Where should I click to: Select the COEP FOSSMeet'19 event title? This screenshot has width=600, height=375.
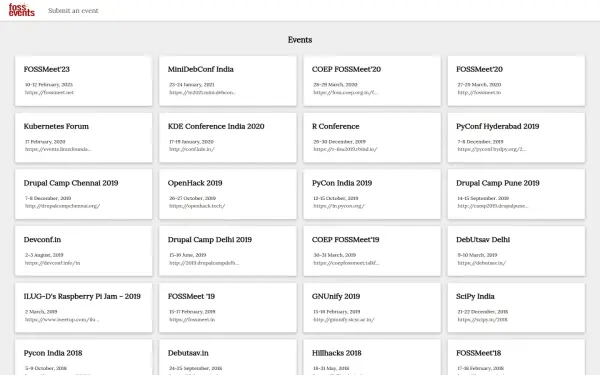click(x=346, y=240)
